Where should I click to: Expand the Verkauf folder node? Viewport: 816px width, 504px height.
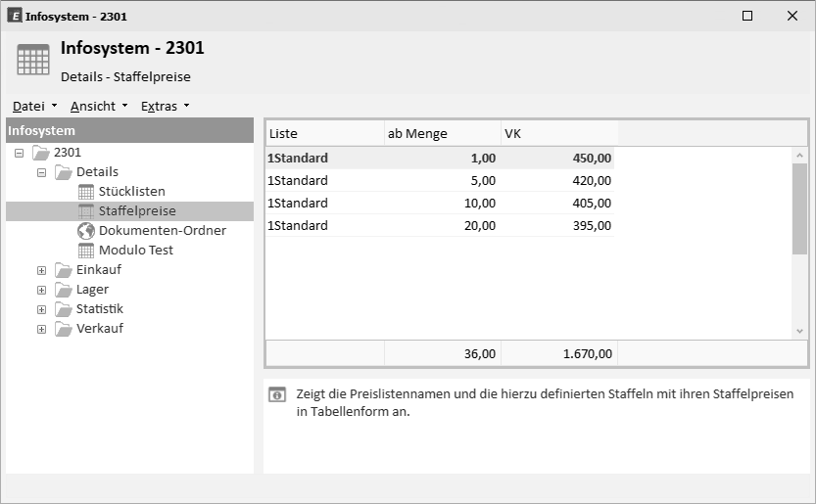(41, 329)
